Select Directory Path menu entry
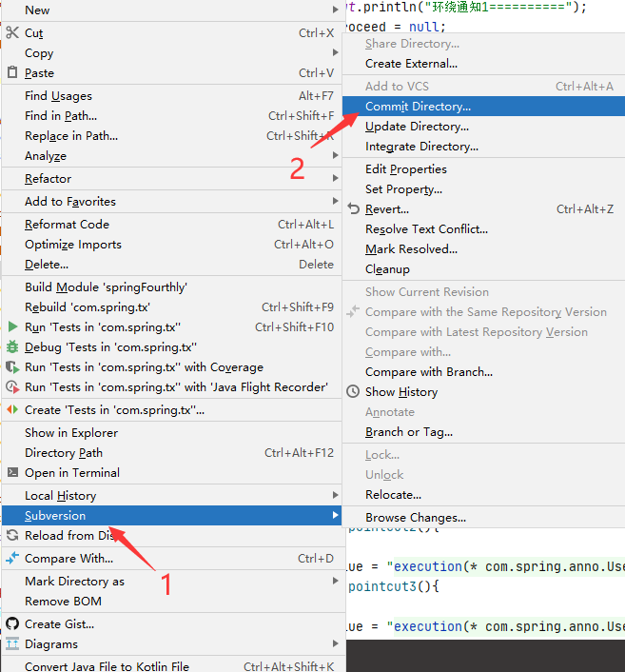The height and width of the screenshot is (672, 625). coord(172,452)
